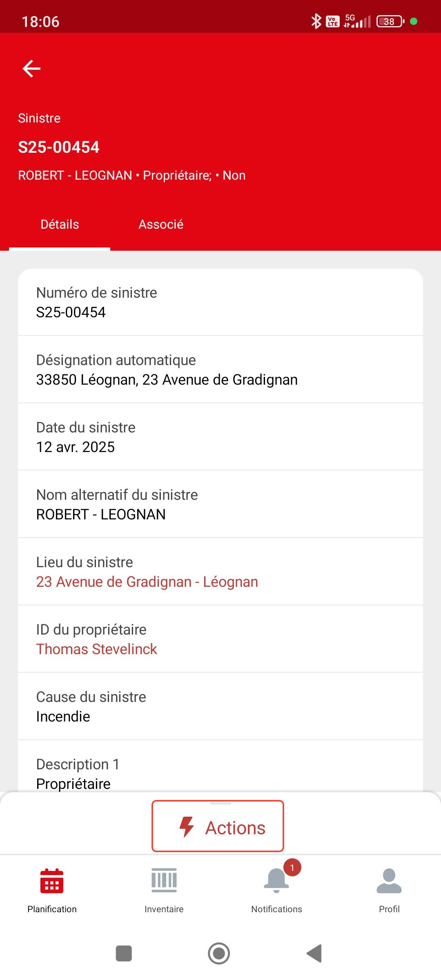
Task: Tap the notification badge showing 1
Action: 292,867
